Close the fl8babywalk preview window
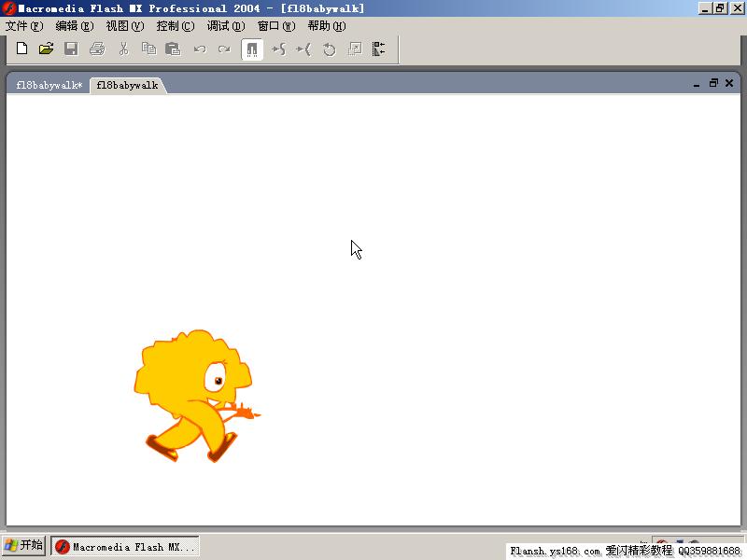The image size is (747, 560). (729, 83)
